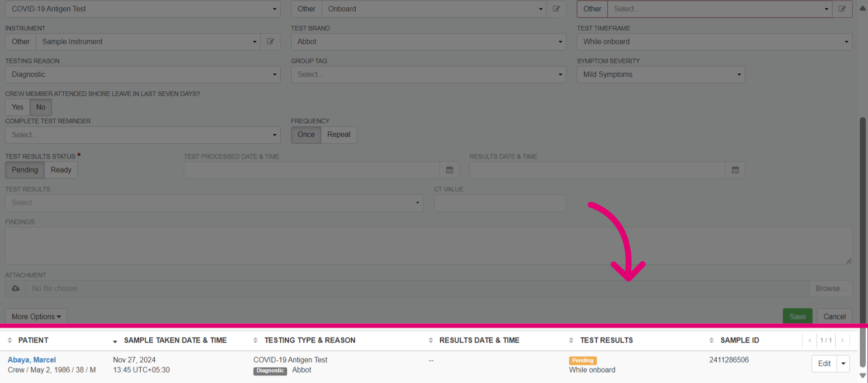Click scrollbar down arrow at bottom right
The image size is (868, 383).
tap(863, 376)
